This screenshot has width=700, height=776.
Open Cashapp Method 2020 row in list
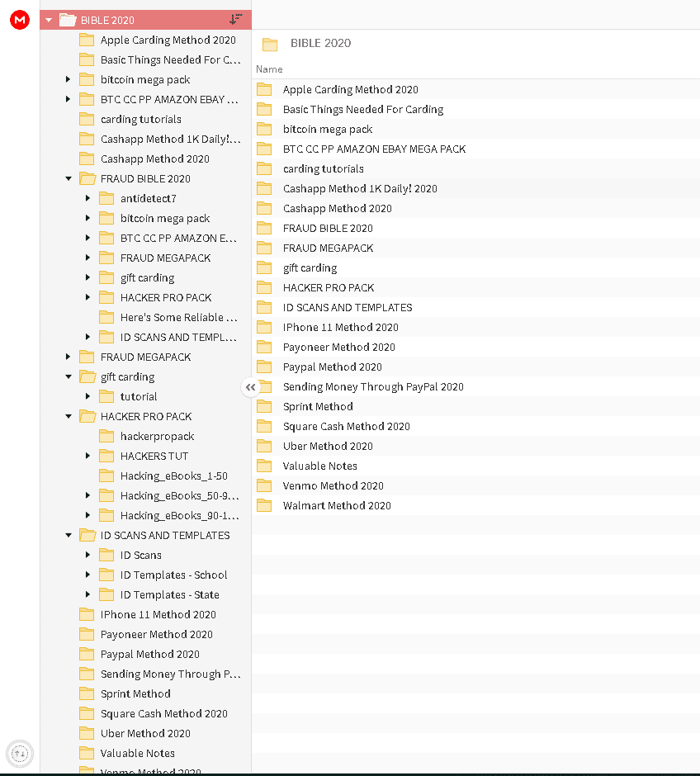click(x=476, y=208)
